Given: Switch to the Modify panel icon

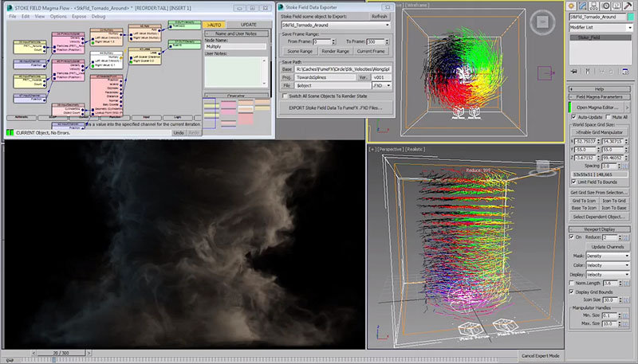Looking at the screenshot, I should coord(584,5).
